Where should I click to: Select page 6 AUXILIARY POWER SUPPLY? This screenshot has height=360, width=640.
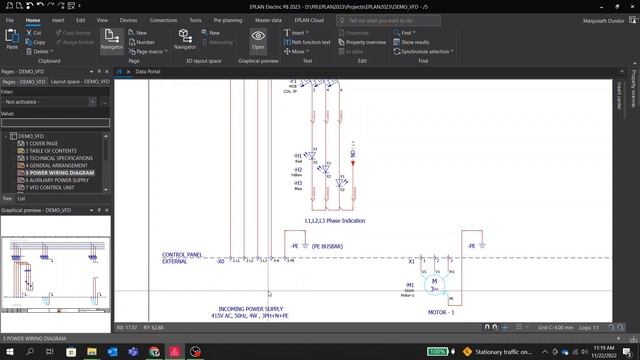(57, 180)
